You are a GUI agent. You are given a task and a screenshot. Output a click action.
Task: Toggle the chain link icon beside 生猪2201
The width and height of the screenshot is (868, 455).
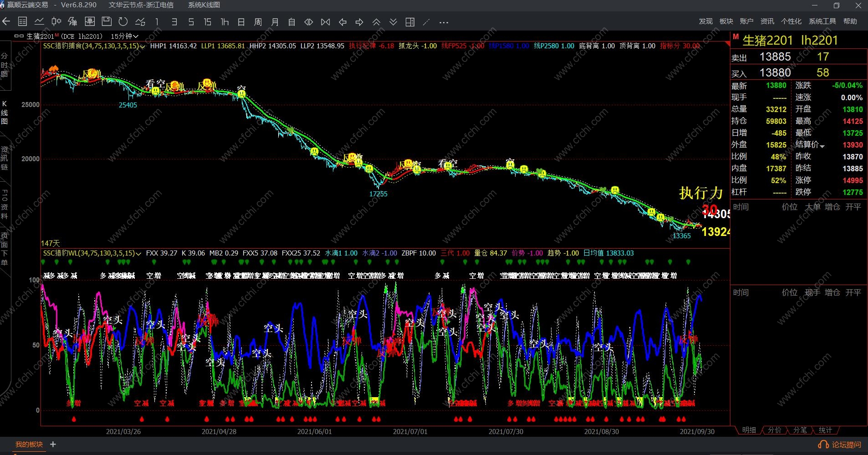tap(19, 36)
